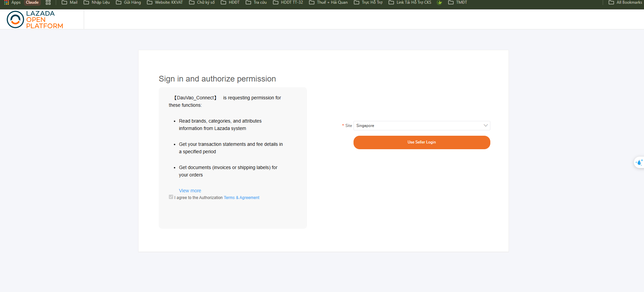This screenshot has height=292, width=644.
Task: Click the DauVao_Connect app name text
Action: pos(195,98)
